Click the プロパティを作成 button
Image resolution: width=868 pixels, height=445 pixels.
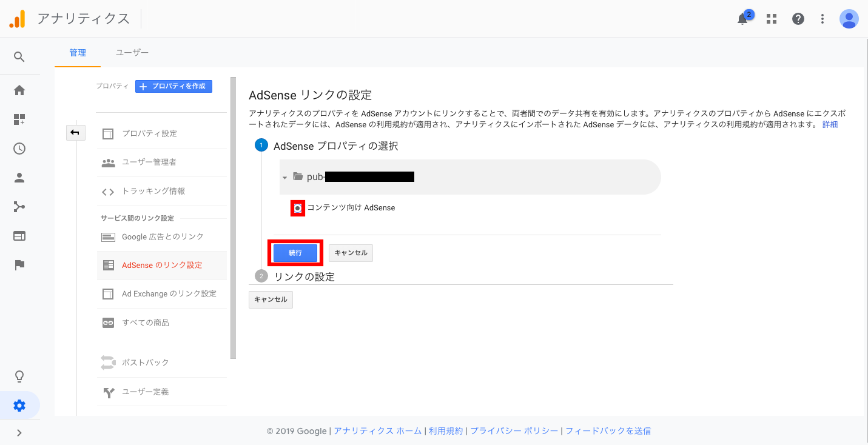[173, 86]
